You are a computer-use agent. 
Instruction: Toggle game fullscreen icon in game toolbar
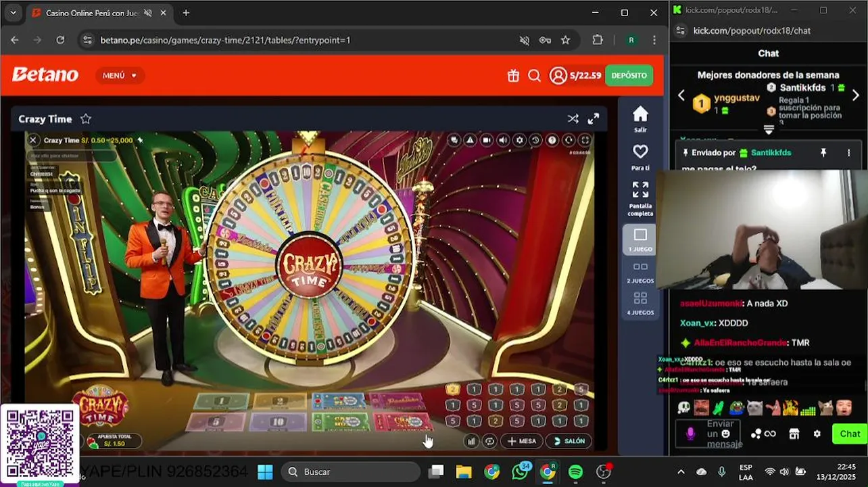585,140
